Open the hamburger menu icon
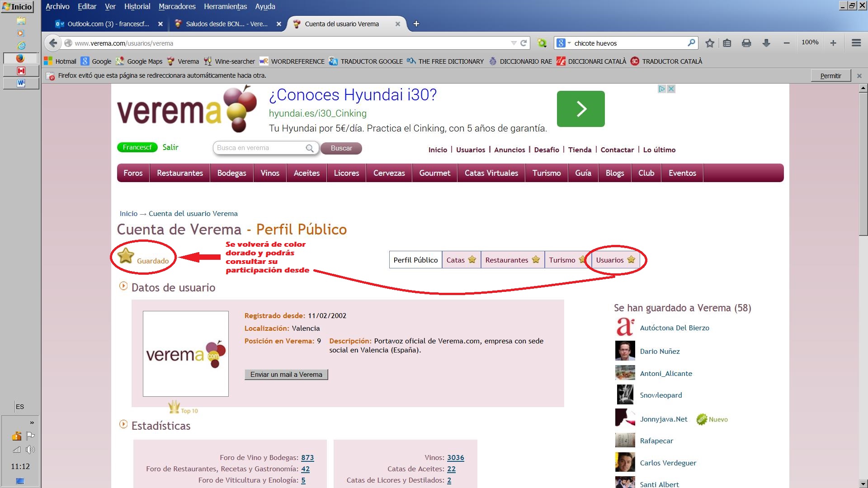 856,43
